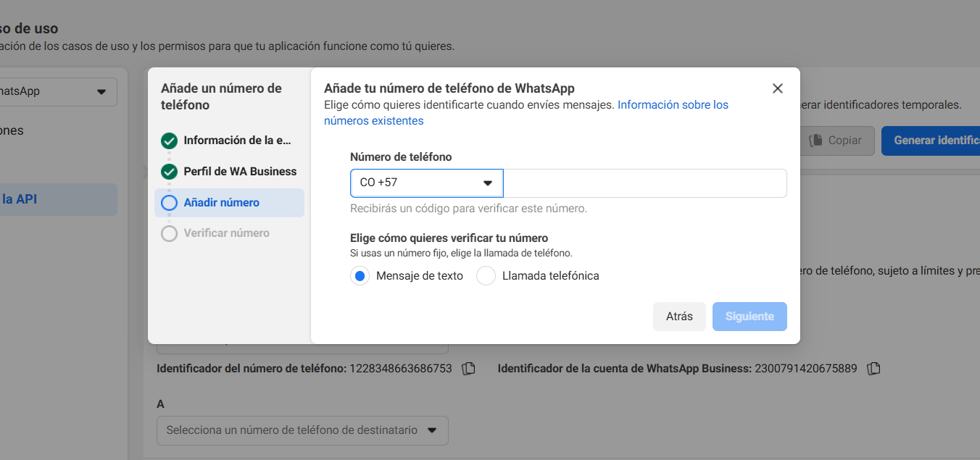Click the account identifier value 2300791420675889
This screenshot has width=980, height=460.
coord(806,369)
